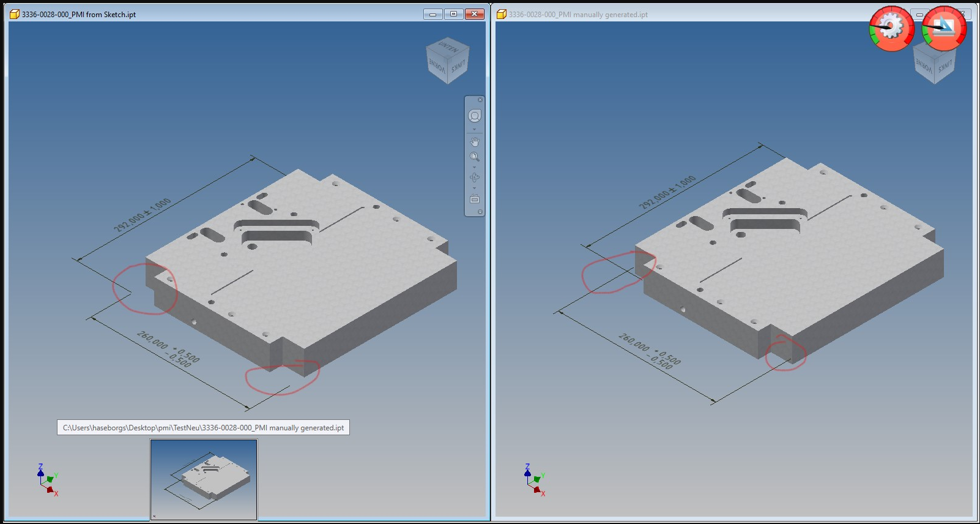Click LINKS face of left window ViewCube

pyautogui.click(x=458, y=65)
